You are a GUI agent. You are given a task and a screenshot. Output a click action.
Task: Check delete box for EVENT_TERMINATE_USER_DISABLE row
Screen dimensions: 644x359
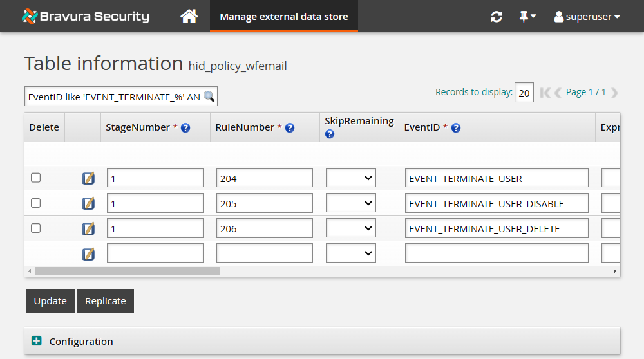35,203
